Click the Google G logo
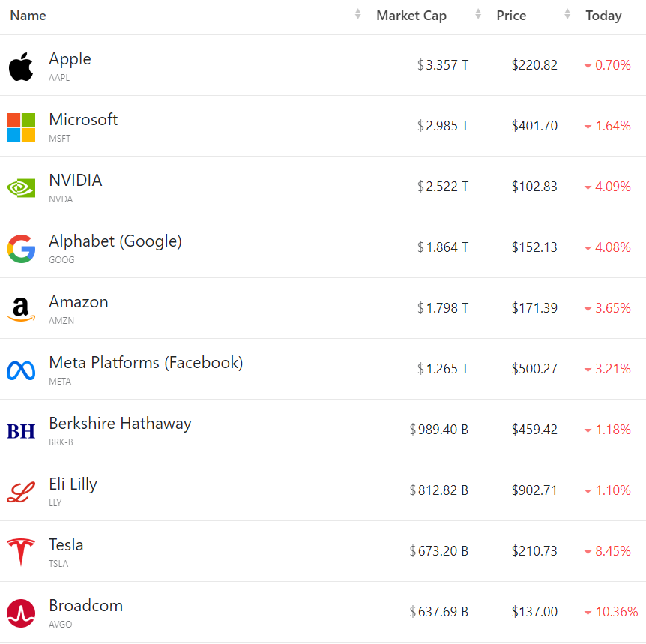Viewport: 646px width, 644px height. coord(21,248)
